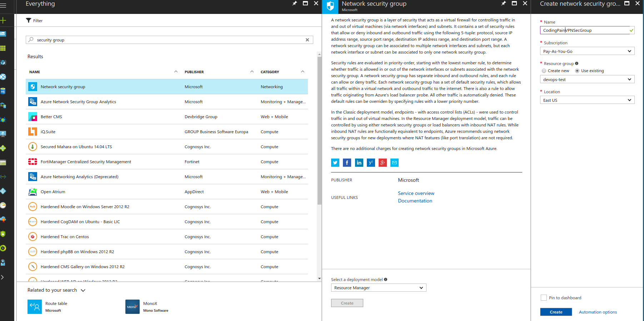The height and width of the screenshot is (321, 644).
Task: Select Hardened Moodle on Windows Server 2012 R2
Action: pos(167,207)
